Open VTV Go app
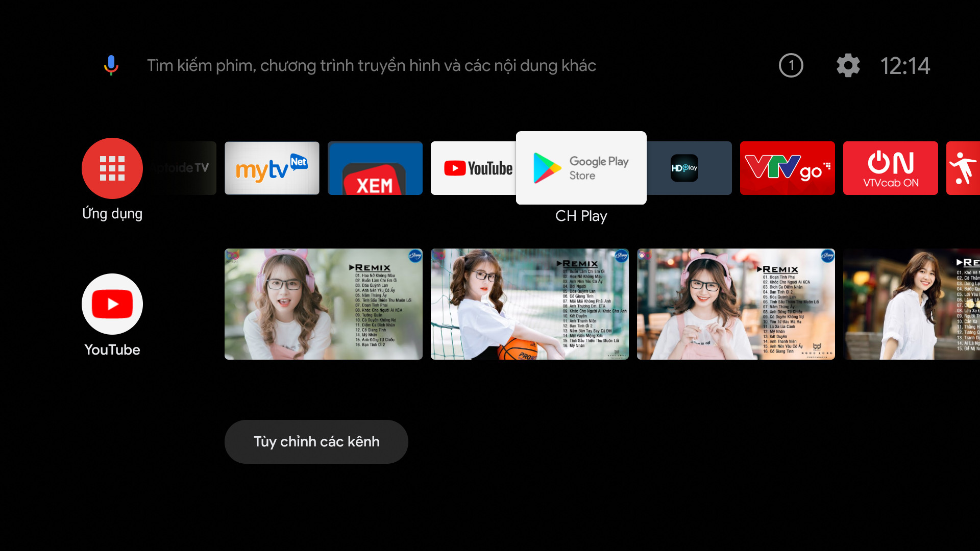 coord(787,168)
